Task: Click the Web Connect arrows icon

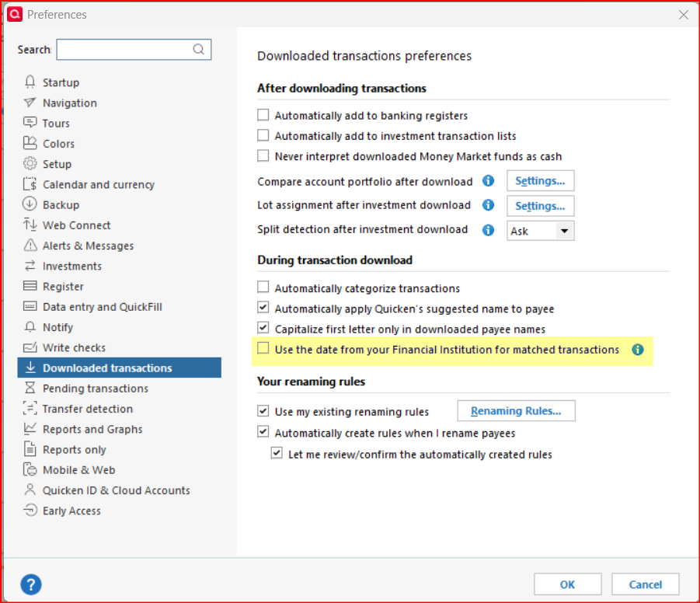Action: click(30, 225)
